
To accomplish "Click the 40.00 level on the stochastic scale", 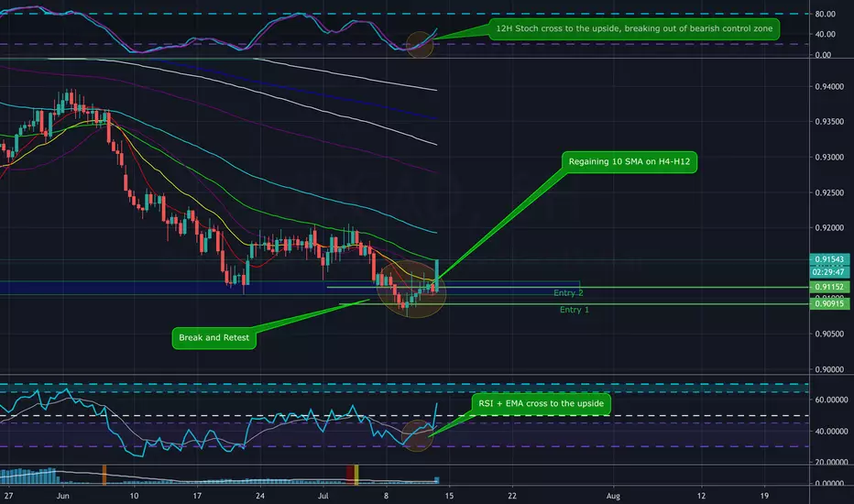I will 825,34.
